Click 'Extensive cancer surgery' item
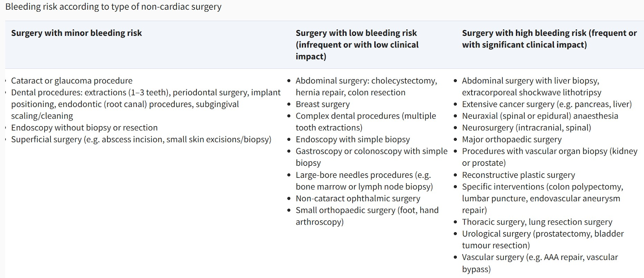The width and height of the screenshot is (644, 278). [547, 104]
